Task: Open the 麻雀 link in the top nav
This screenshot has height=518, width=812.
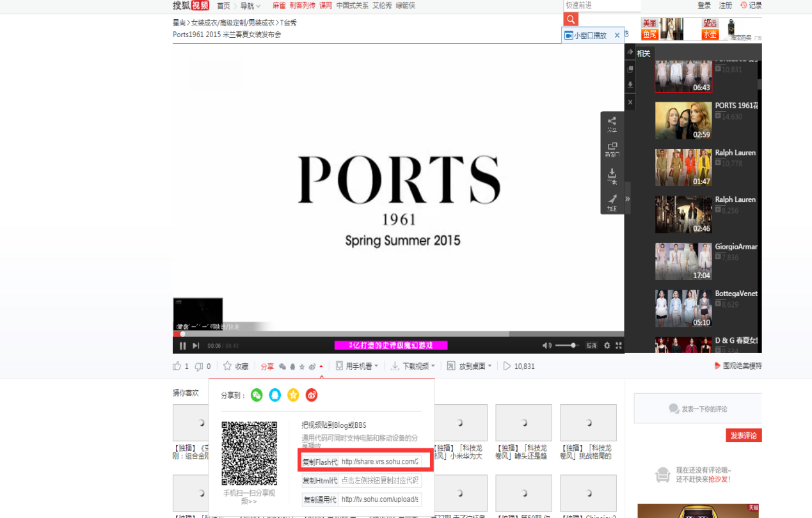Action: point(279,6)
